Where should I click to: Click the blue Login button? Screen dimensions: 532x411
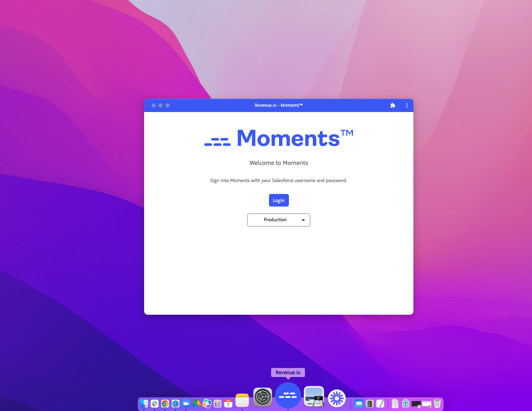tap(279, 200)
